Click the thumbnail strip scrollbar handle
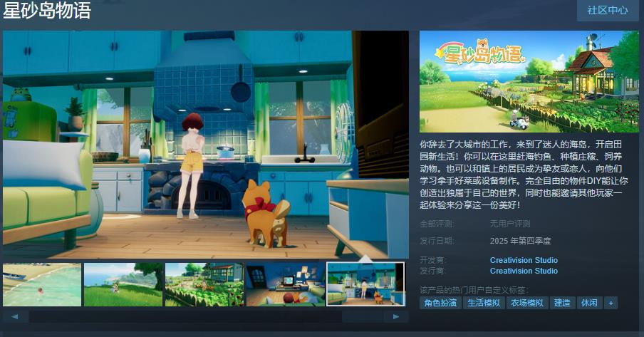 click(185, 316)
